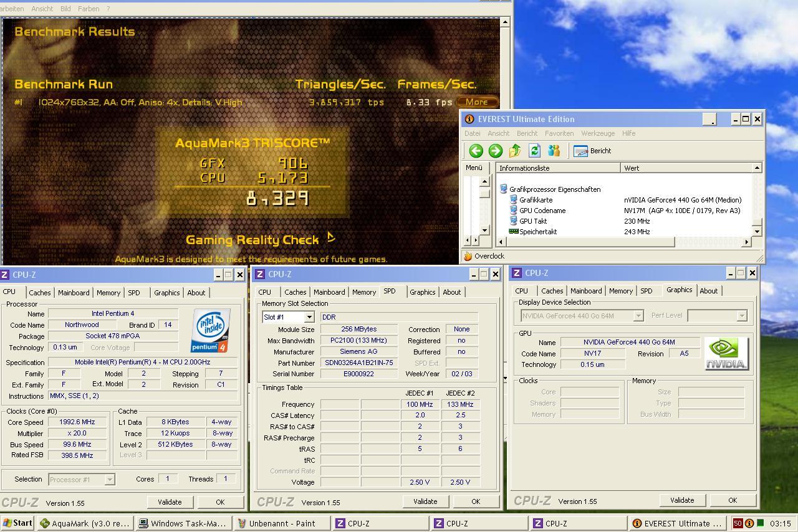Switch to Caches tab in left CPU-Z

39,293
